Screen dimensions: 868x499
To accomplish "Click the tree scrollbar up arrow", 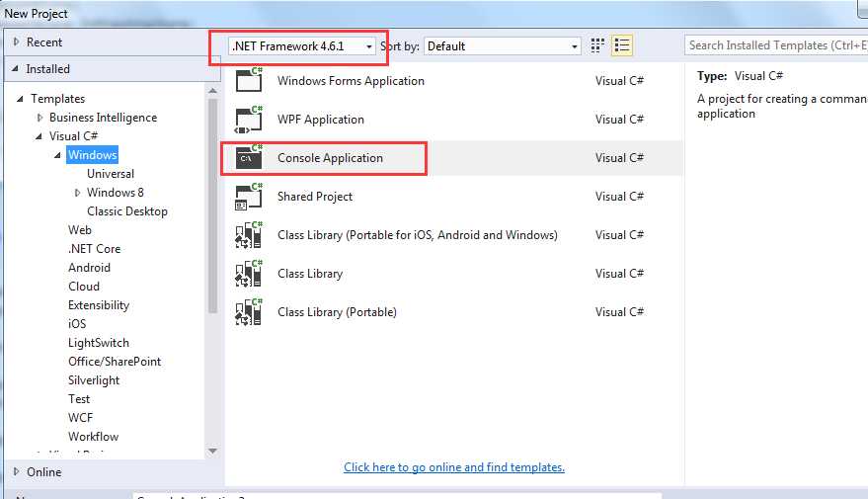I will pyautogui.click(x=213, y=90).
